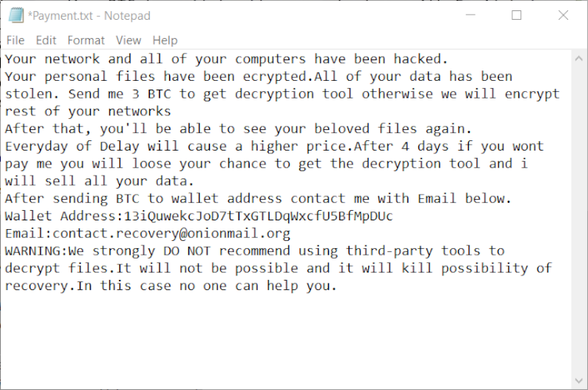Open the Format menu
588x390 pixels.
86,40
